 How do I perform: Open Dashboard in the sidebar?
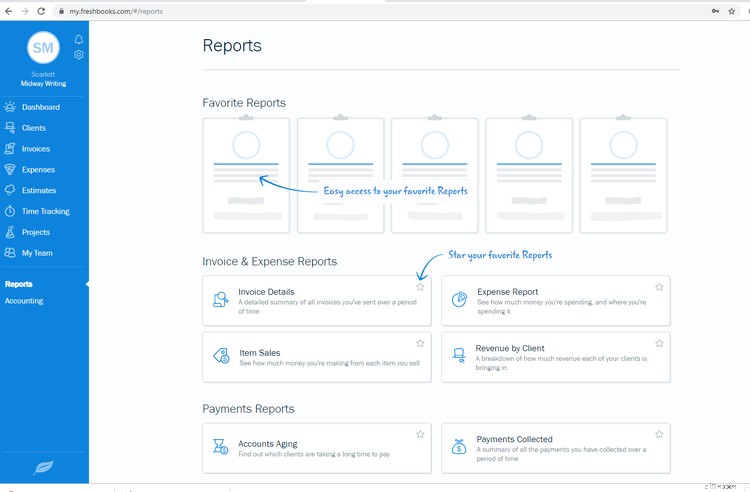pyautogui.click(x=41, y=107)
